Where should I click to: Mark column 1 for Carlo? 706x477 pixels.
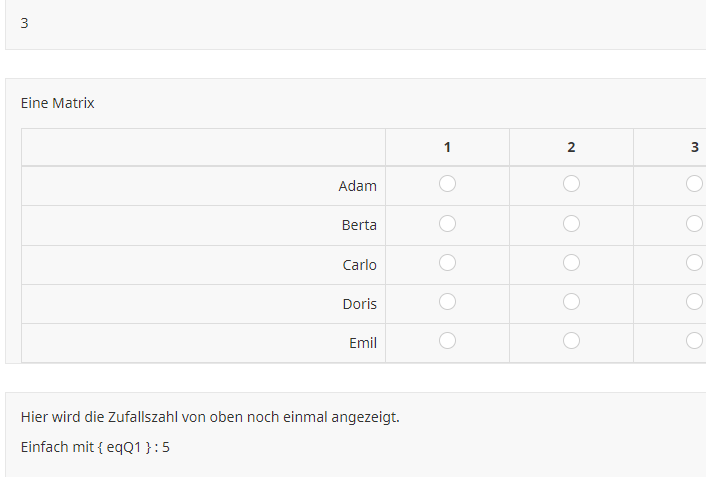click(447, 263)
